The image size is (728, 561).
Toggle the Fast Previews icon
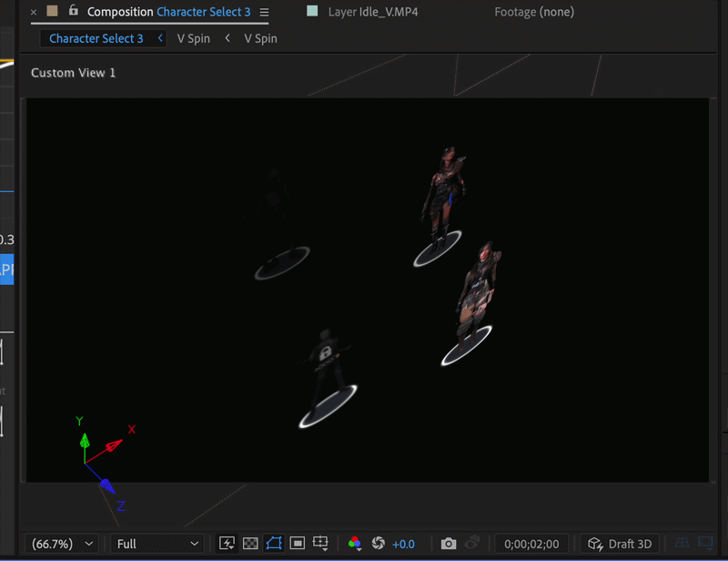[x=227, y=544]
